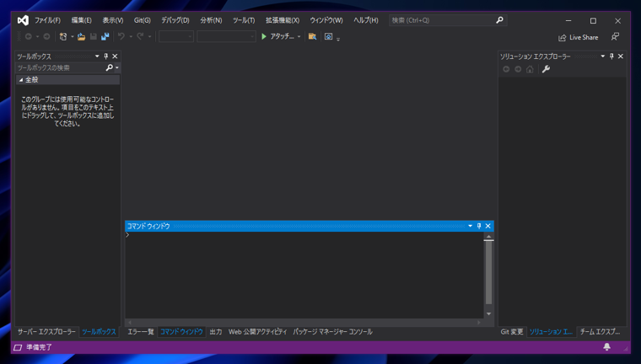Viewport: 641px width, 364px height.
Task: Switch to the Git 変更 tab
Action: coord(512,332)
